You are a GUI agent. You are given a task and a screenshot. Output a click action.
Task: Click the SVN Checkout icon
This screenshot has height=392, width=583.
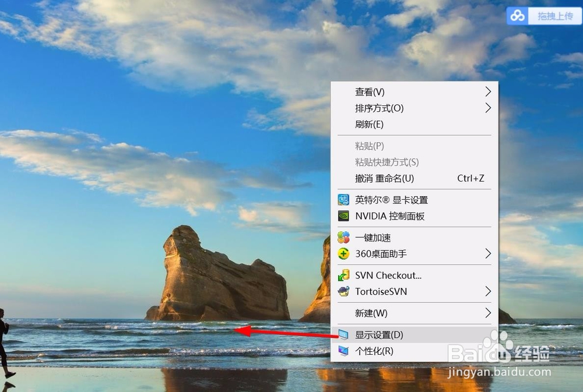pyautogui.click(x=345, y=275)
